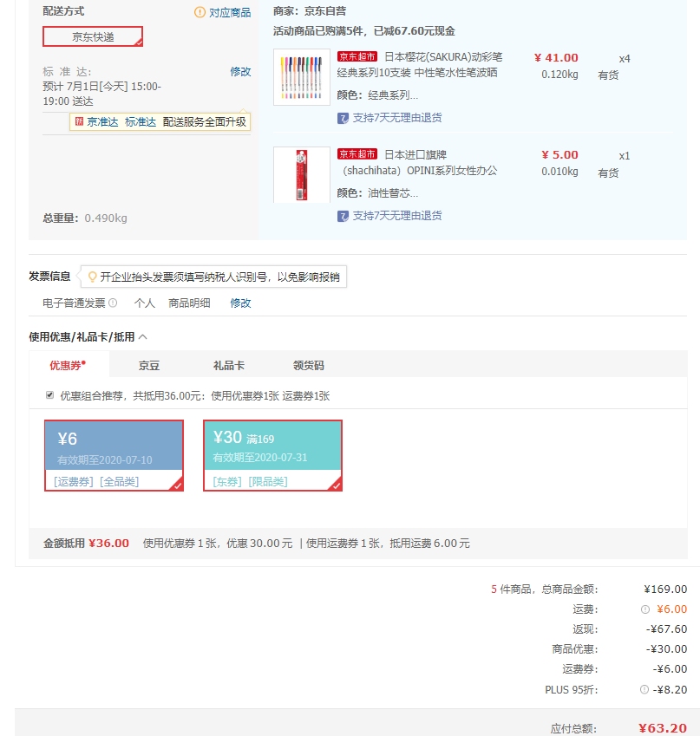
Task: Open the 领货码 tab
Action: pyautogui.click(x=309, y=366)
